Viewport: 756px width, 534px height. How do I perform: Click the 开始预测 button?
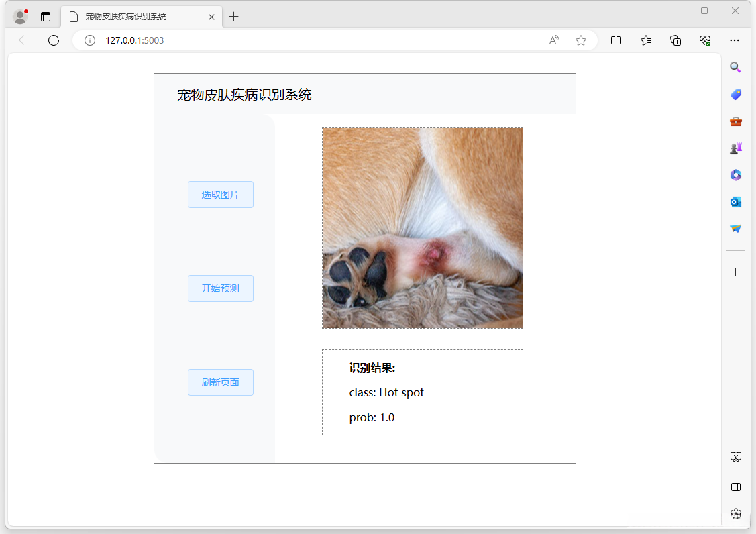tap(221, 288)
